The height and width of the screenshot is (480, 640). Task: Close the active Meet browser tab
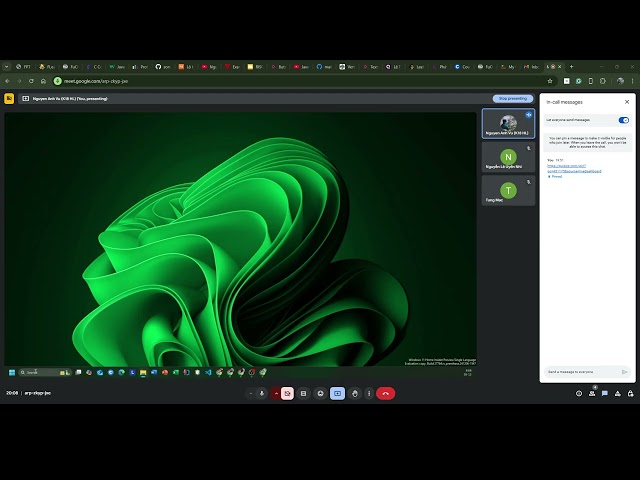coord(560,67)
